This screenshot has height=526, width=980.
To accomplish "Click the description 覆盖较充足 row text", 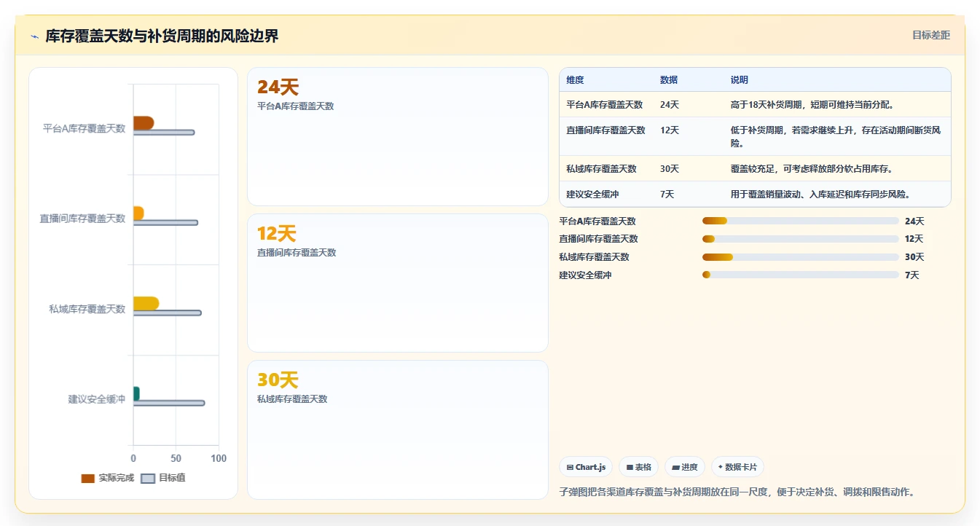I will tap(811, 169).
